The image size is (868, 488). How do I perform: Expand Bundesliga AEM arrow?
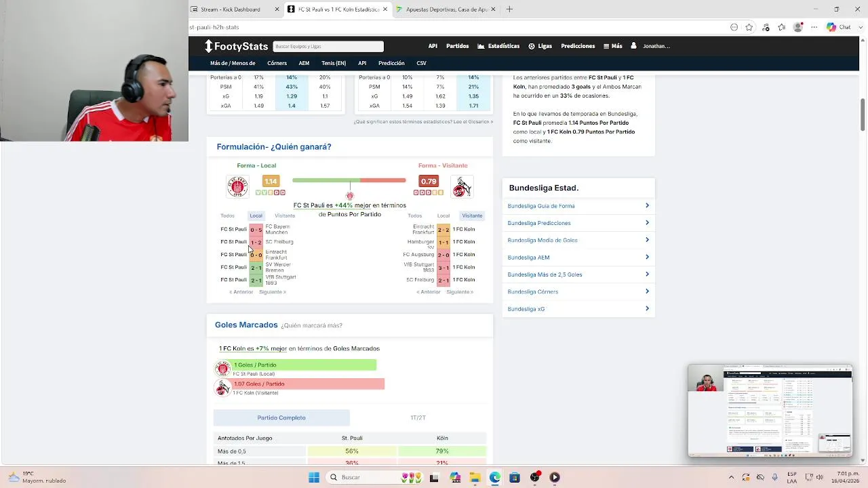[647, 257]
